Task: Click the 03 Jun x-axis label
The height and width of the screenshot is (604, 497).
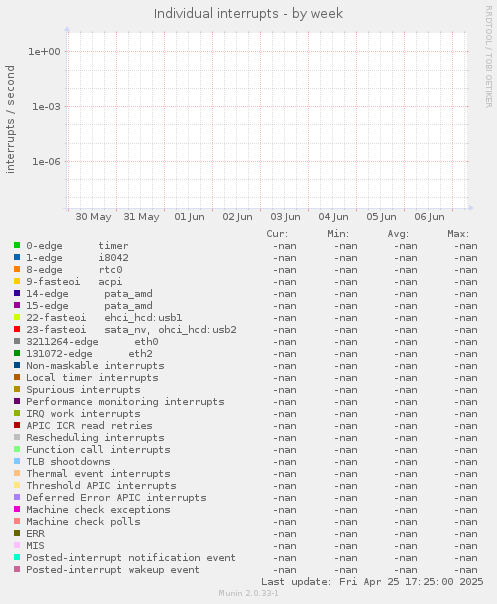Action: (x=285, y=216)
